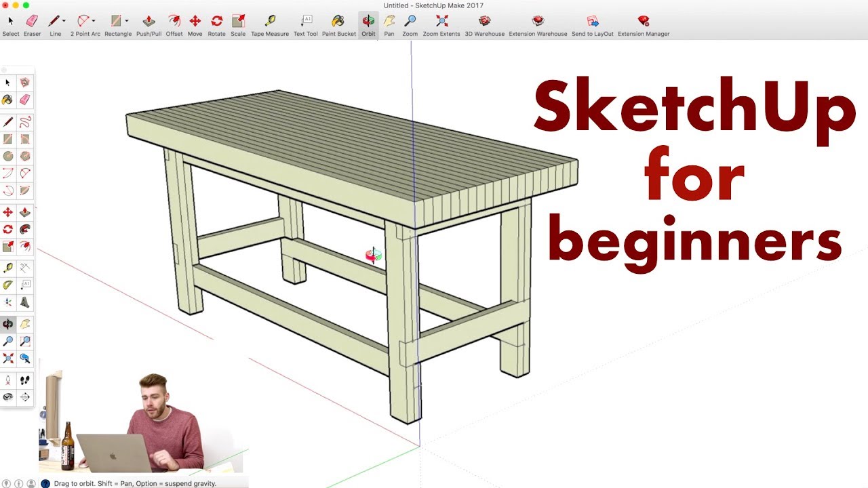Click Send to LayOut
Viewport: 868px width, 488px height.
point(593,25)
